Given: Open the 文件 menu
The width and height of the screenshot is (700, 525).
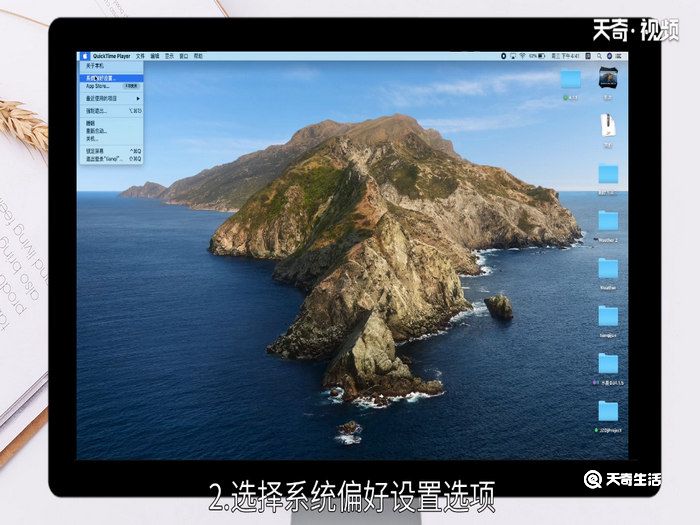Looking at the screenshot, I should click(140, 56).
